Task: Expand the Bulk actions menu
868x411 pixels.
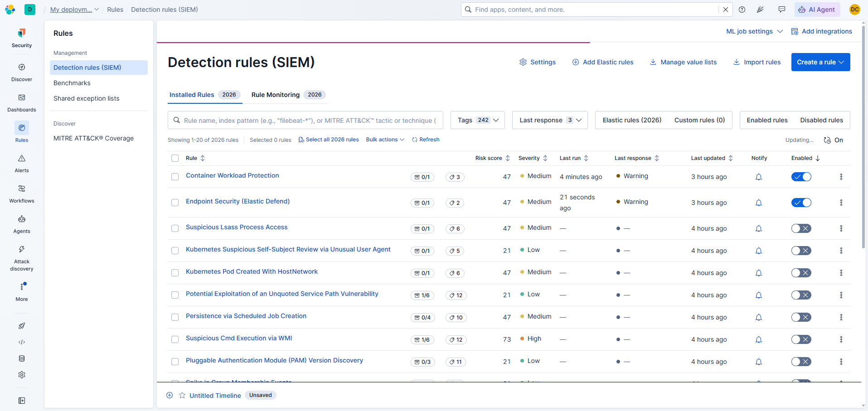Action: pos(385,140)
